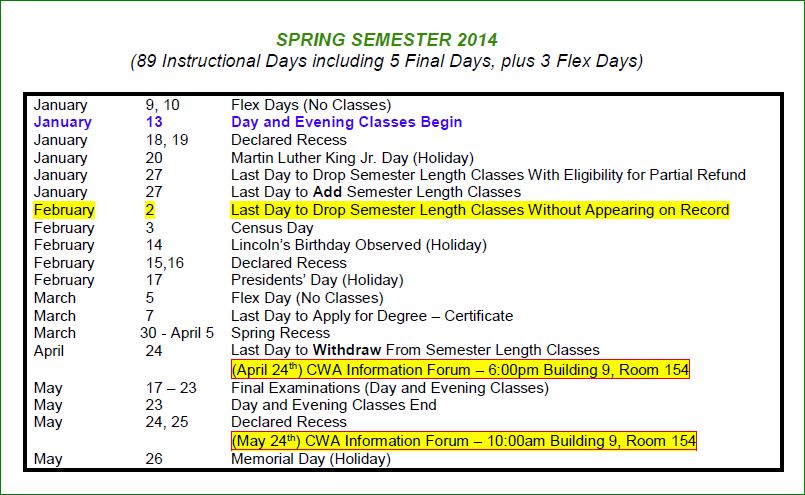Click the '89 Instructional Days' subtitle line

387,61
